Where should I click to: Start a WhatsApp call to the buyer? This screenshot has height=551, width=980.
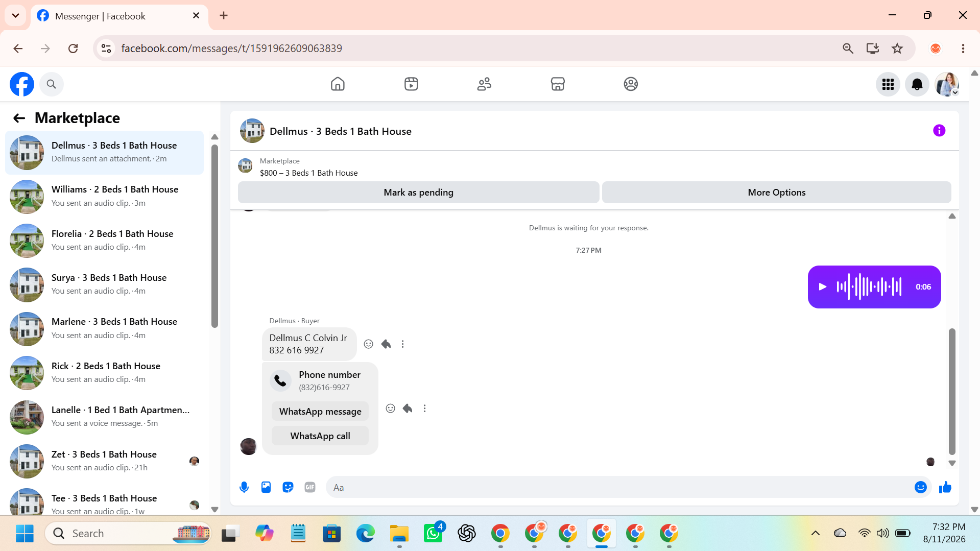tap(320, 436)
